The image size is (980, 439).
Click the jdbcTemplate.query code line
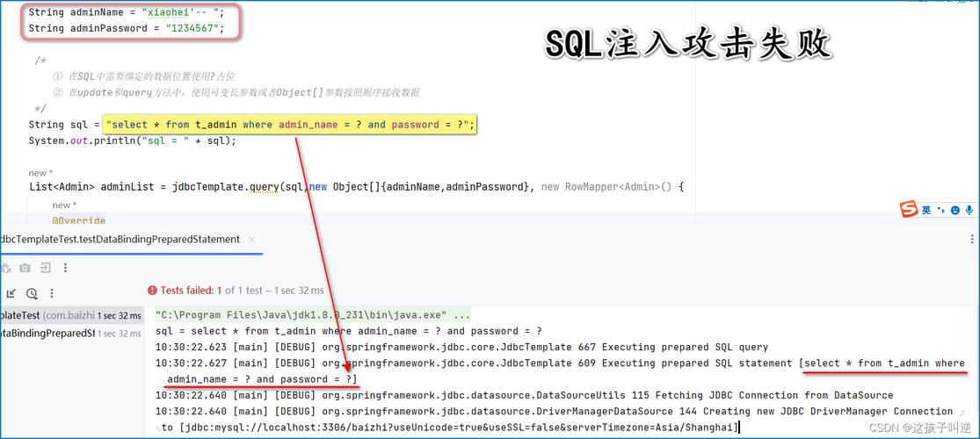(356, 186)
